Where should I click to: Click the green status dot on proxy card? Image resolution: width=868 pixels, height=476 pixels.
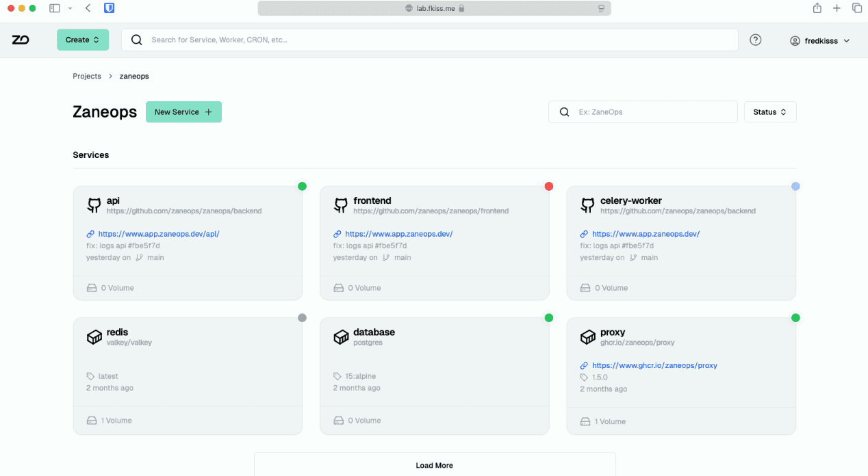[x=795, y=318]
